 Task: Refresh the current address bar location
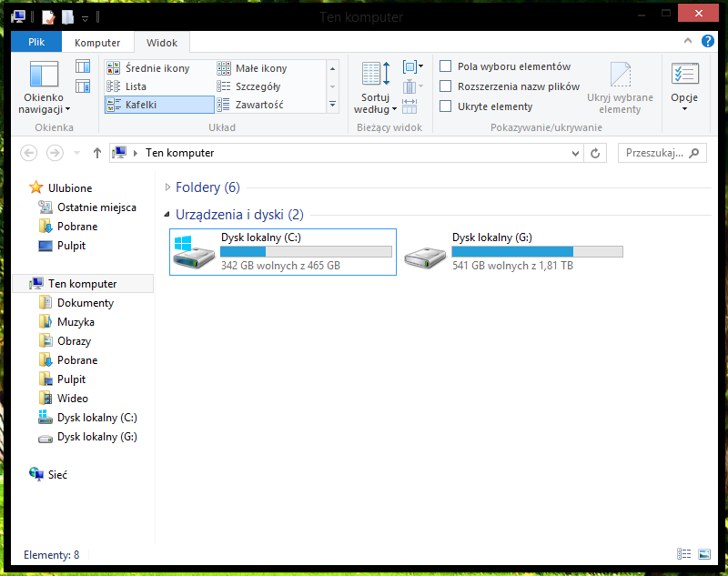tap(595, 153)
